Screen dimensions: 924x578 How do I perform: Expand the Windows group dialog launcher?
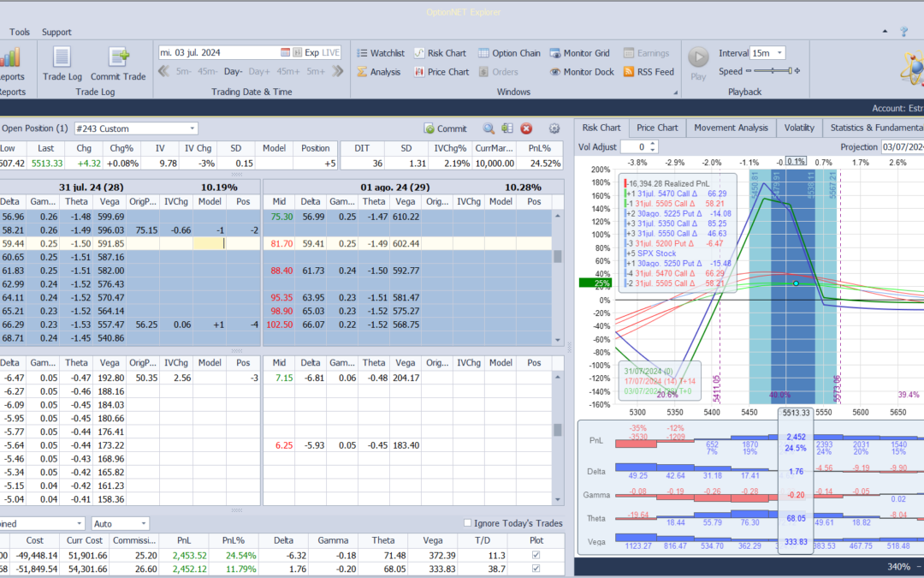pos(675,92)
